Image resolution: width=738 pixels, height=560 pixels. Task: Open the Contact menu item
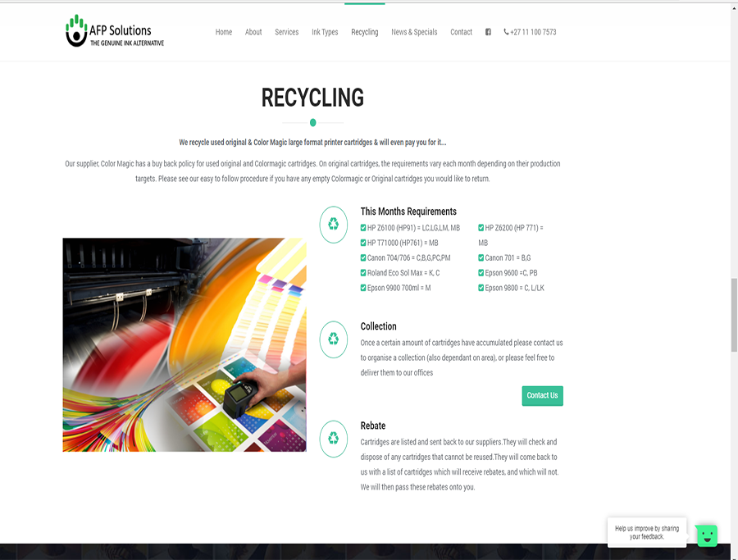461,32
